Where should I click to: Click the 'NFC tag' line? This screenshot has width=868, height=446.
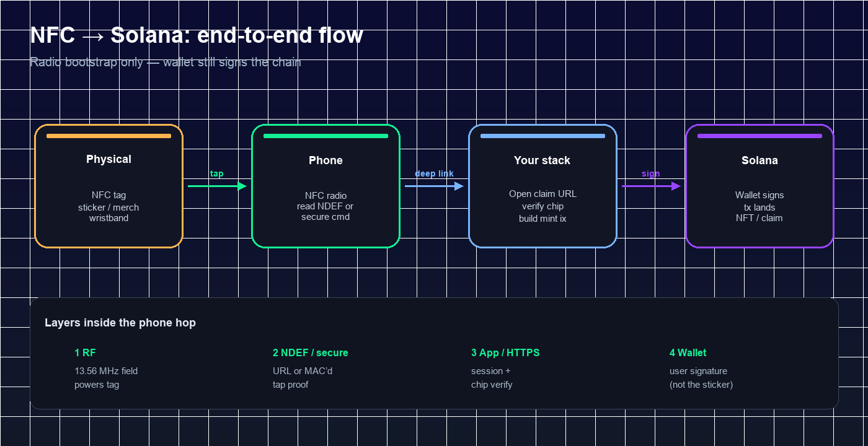pos(108,195)
